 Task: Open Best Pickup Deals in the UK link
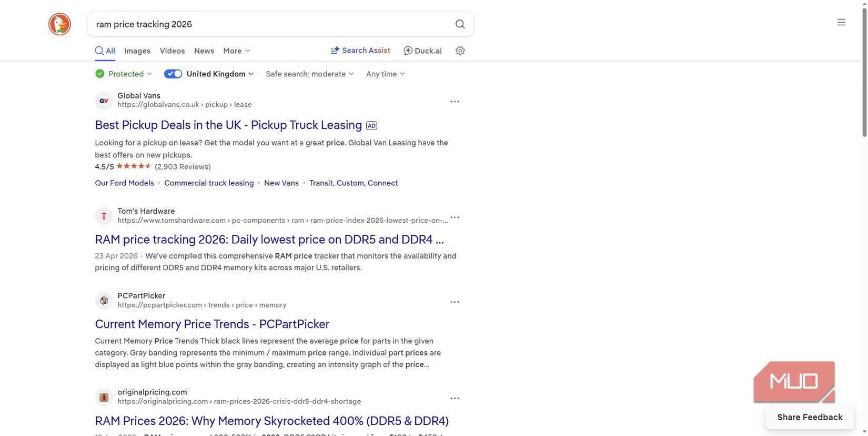228,125
